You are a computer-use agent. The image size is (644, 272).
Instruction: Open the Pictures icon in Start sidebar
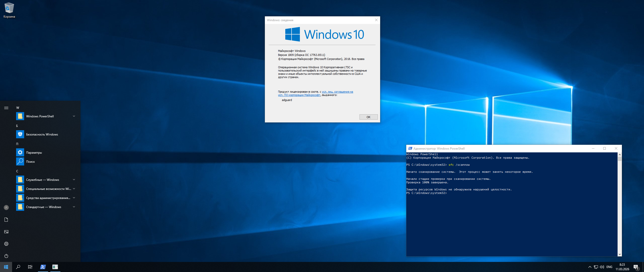(x=6, y=232)
